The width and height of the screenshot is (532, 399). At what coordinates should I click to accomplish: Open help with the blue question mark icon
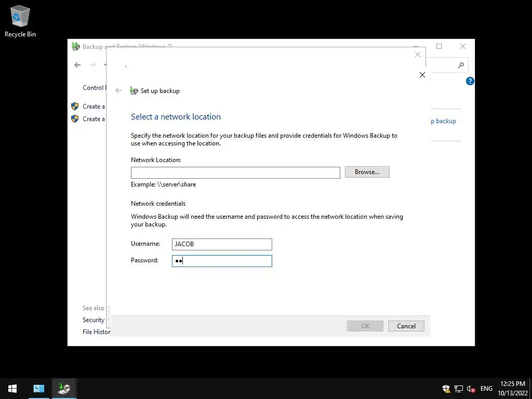[470, 81]
